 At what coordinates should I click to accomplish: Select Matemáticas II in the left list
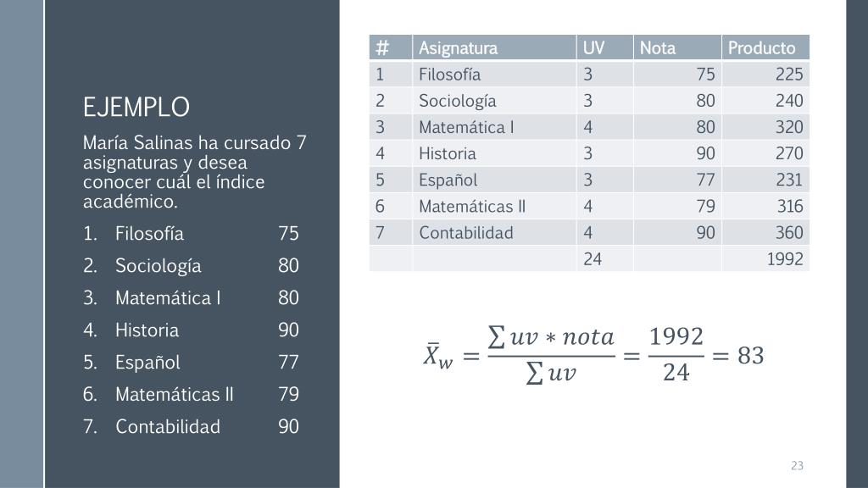[174, 394]
